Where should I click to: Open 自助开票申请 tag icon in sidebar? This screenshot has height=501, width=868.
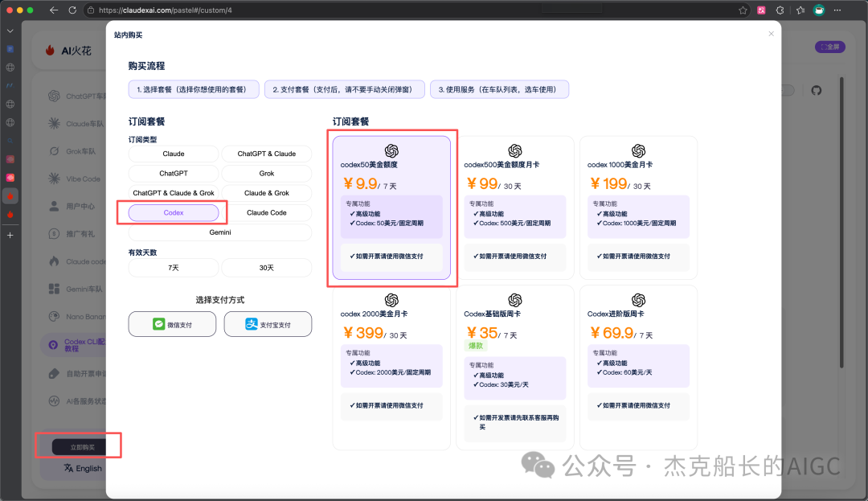54,374
